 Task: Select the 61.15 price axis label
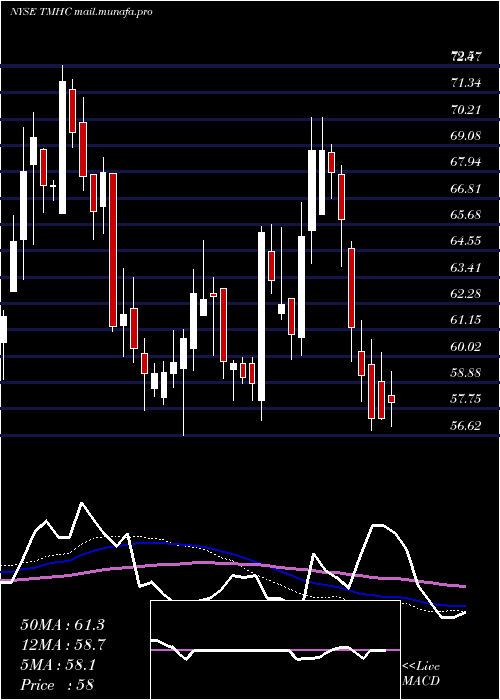pyautogui.click(x=466, y=320)
